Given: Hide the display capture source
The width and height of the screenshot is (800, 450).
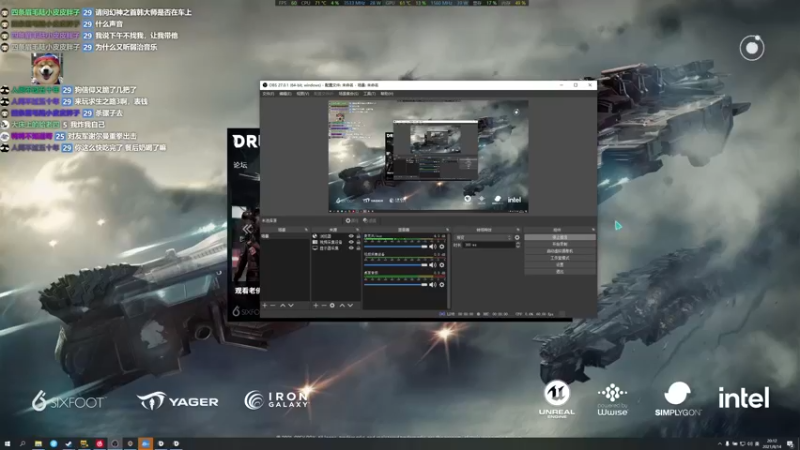Looking at the screenshot, I should coord(351,248).
